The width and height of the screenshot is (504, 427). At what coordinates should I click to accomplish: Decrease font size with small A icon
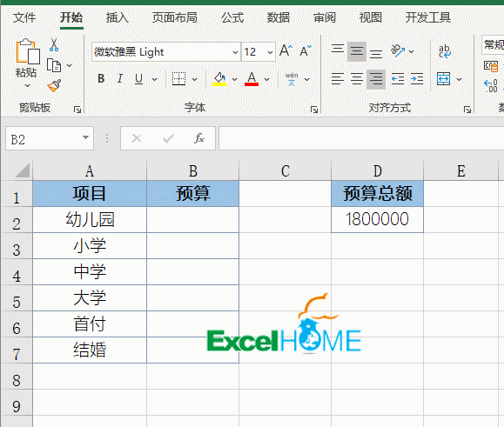tap(306, 51)
